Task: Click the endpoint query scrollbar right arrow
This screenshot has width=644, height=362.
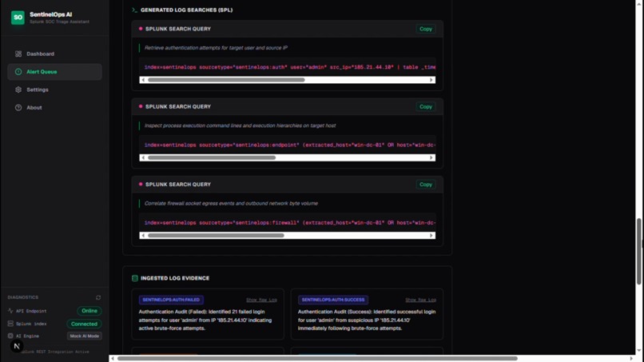Action: tap(431, 157)
